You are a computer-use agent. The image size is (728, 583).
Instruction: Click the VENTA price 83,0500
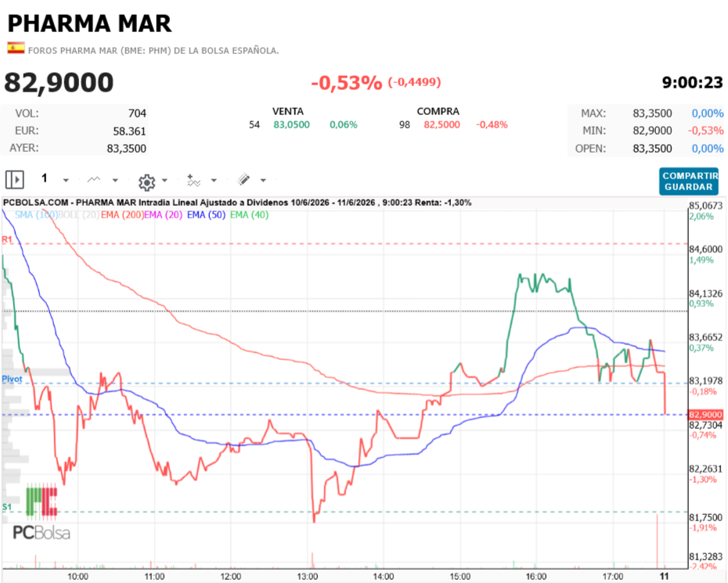(291, 125)
